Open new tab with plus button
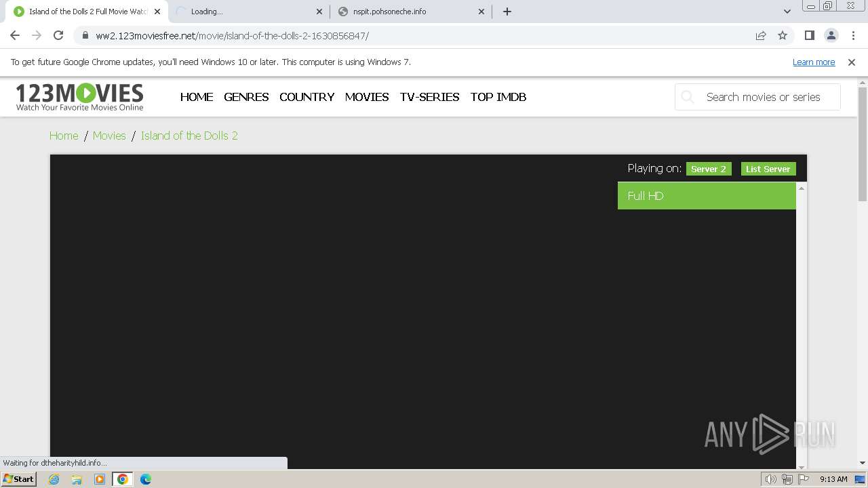868x488 pixels. point(507,12)
